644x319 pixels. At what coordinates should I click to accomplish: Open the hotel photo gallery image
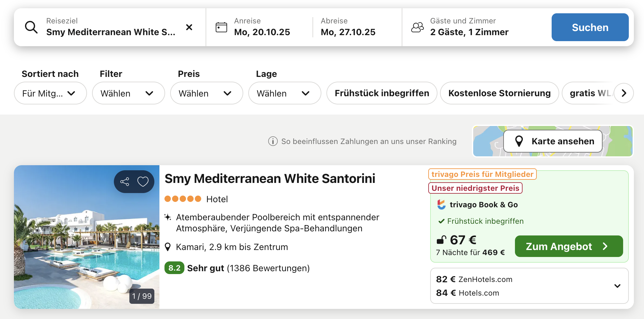click(87, 237)
